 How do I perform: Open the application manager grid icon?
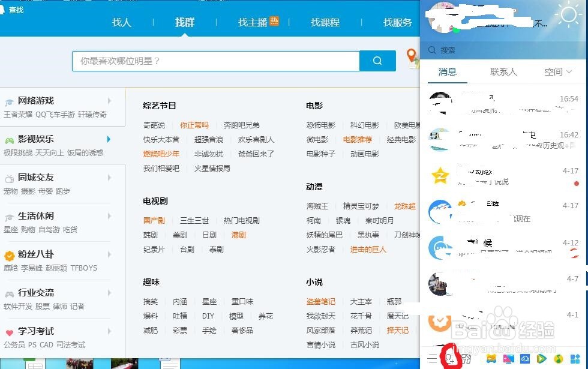[x=575, y=359]
